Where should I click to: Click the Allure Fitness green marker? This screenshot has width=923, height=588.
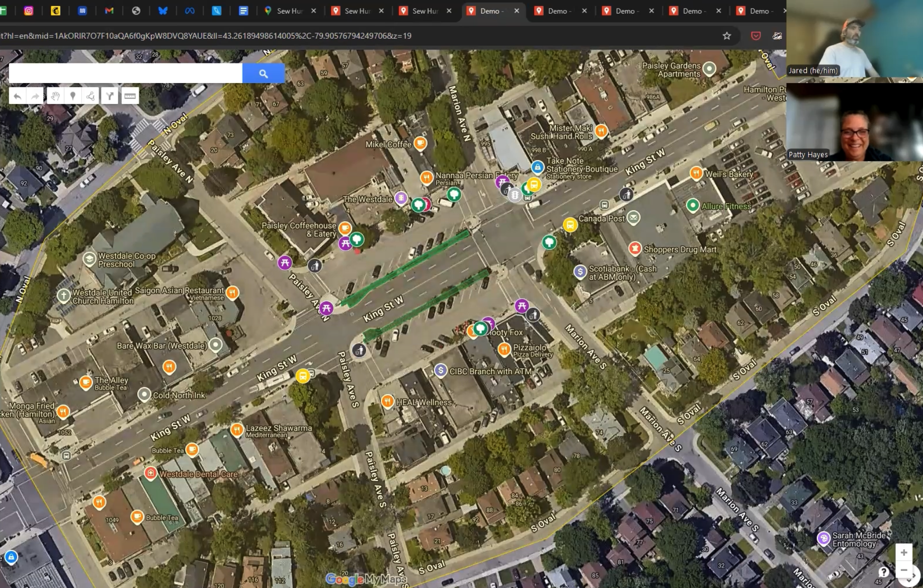click(x=693, y=205)
